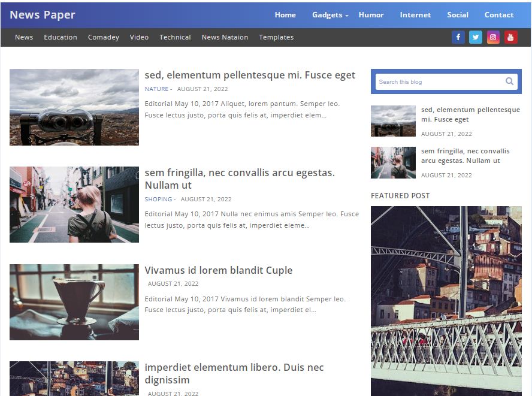Click the date under the NATURE post
Viewport: 532px width, 396px height.
tap(202, 89)
